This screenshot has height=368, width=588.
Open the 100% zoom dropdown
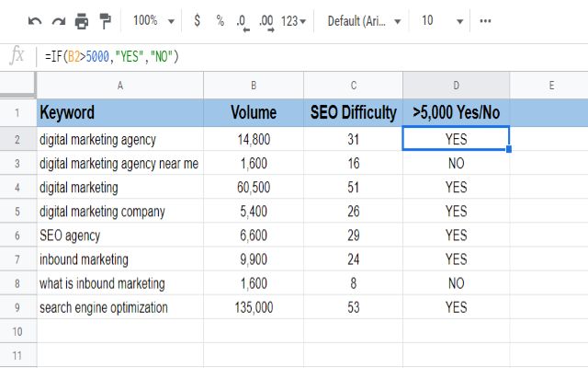tap(152, 20)
